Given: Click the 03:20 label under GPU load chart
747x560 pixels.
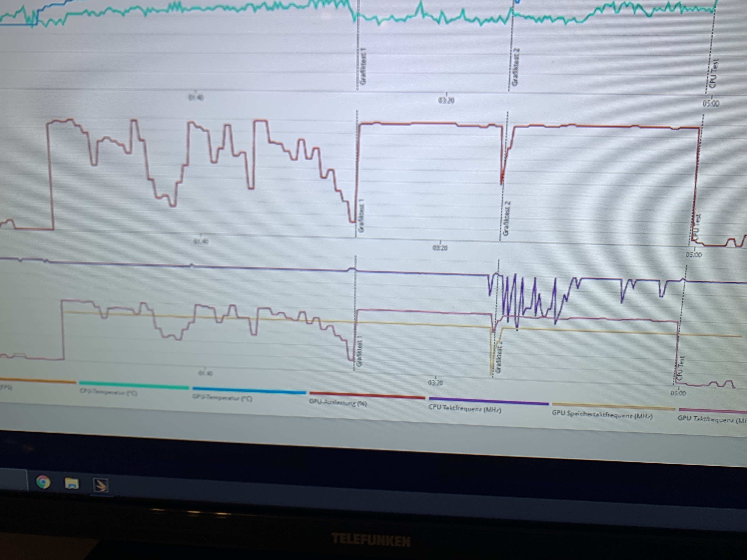Looking at the screenshot, I should (x=440, y=248).
